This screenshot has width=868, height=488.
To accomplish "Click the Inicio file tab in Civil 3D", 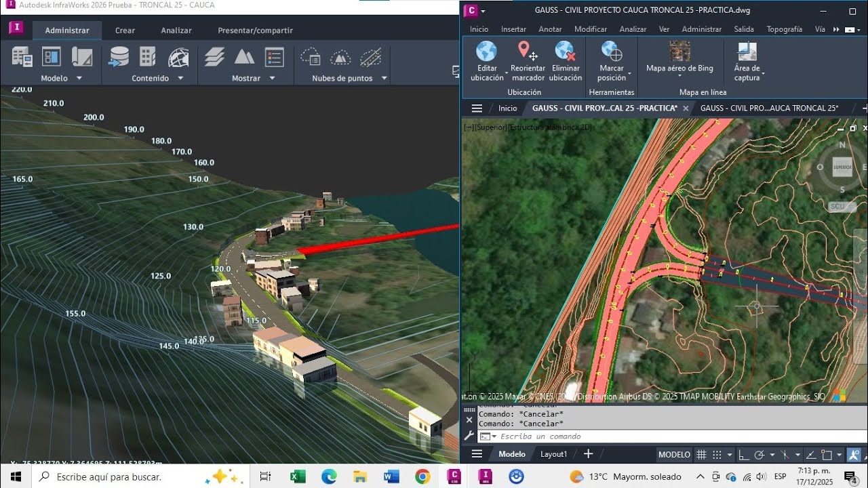I will tap(507, 108).
